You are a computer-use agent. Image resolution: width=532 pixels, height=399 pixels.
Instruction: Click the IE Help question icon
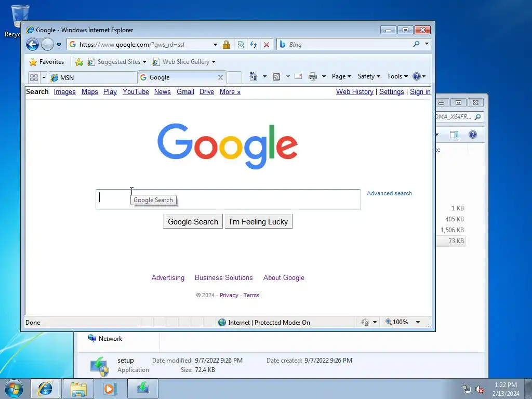click(x=417, y=76)
